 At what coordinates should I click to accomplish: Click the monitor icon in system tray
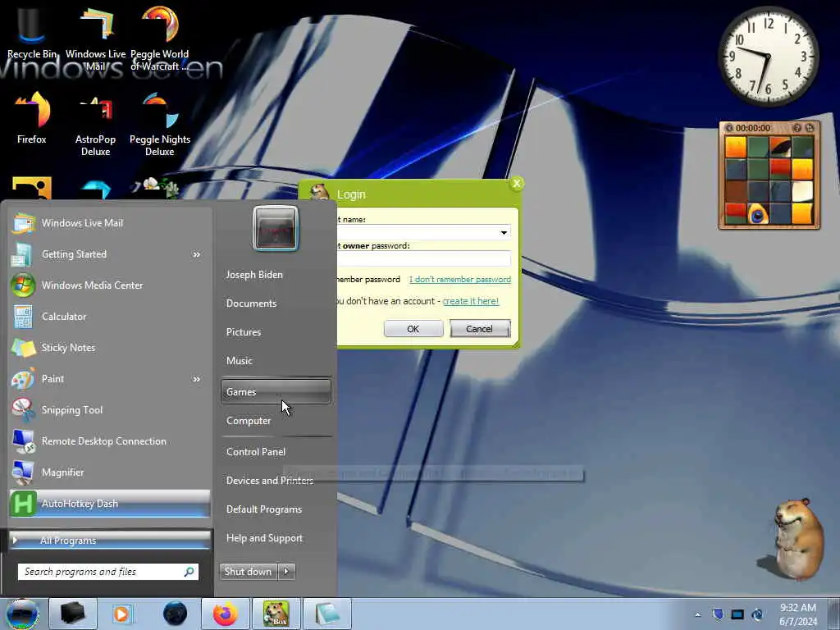(737, 614)
